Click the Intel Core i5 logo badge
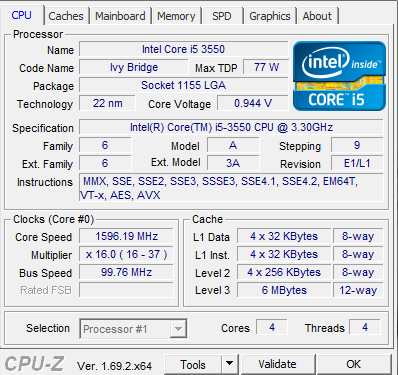Image resolution: width=398 pixels, height=375 pixels. pyautogui.click(x=339, y=76)
